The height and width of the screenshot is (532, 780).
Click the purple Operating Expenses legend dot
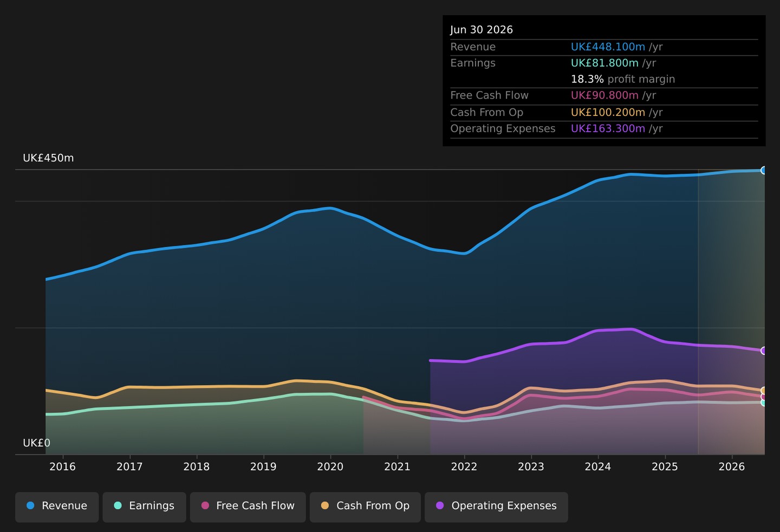440,505
